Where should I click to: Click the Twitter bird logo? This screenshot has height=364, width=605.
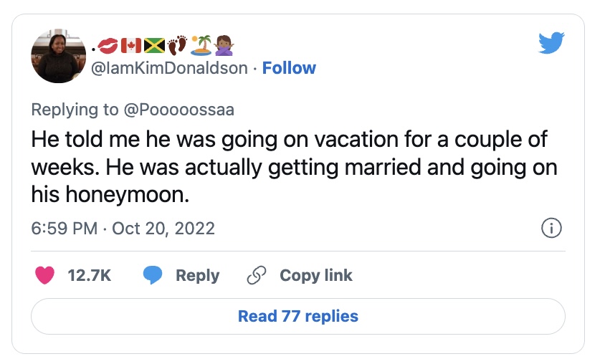click(551, 44)
